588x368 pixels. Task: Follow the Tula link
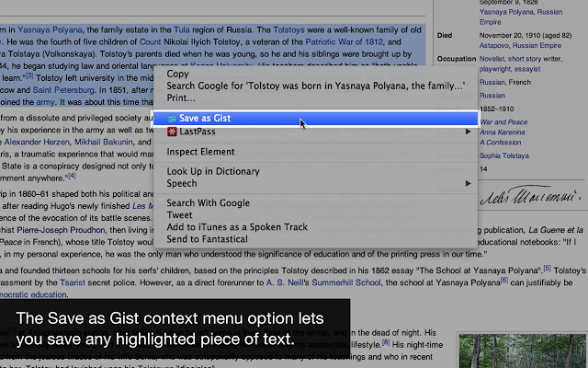(x=182, y=30)
